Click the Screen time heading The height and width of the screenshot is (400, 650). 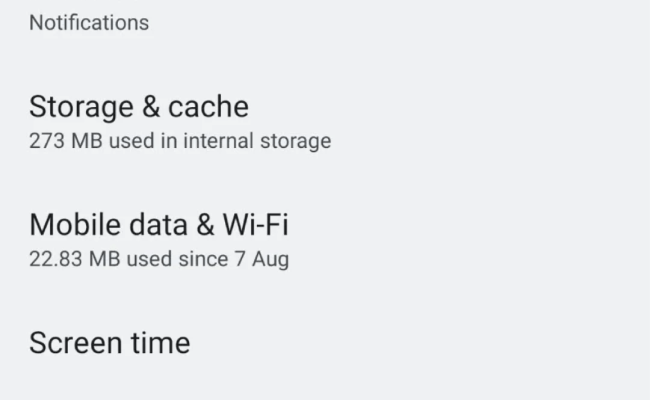109,343
